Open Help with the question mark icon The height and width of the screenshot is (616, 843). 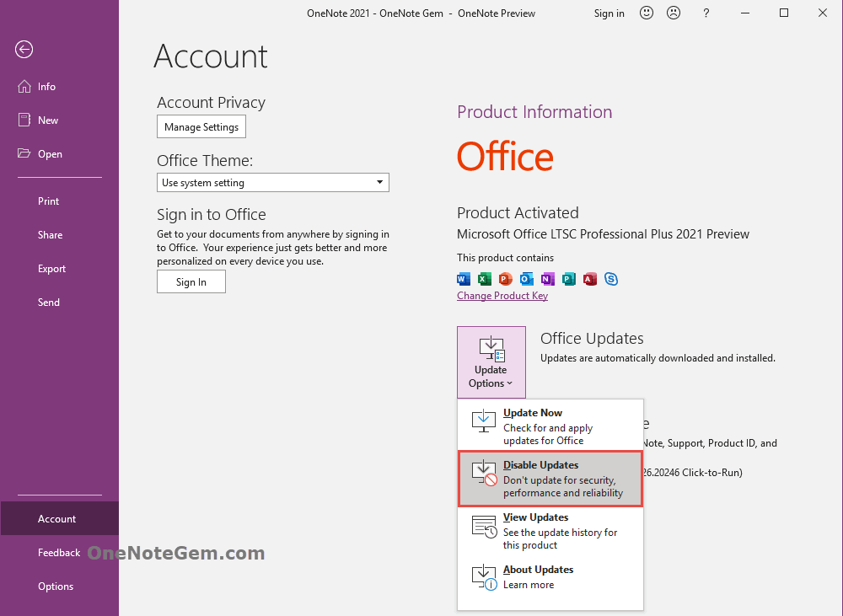[706, 13]
